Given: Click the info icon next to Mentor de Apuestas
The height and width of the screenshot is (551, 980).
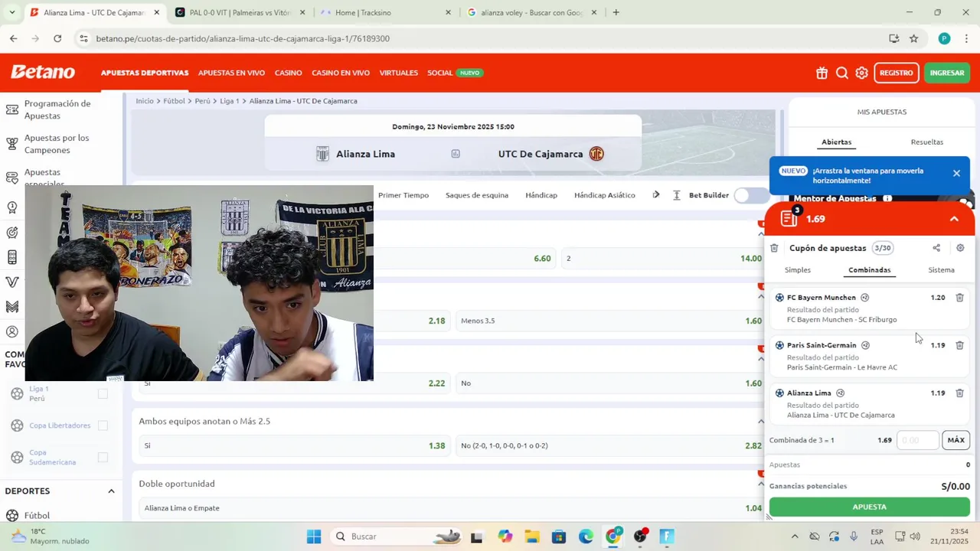Looking at the screenshot, I should click(x=887, y=198).
